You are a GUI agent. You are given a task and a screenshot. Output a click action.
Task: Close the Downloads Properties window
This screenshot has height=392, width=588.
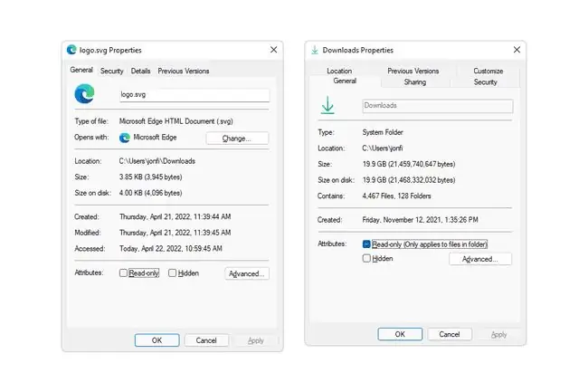coord(517,50)
